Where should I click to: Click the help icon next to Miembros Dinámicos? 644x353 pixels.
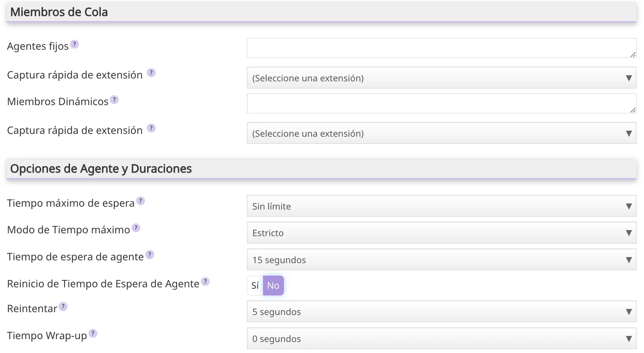tap(114, 100)
